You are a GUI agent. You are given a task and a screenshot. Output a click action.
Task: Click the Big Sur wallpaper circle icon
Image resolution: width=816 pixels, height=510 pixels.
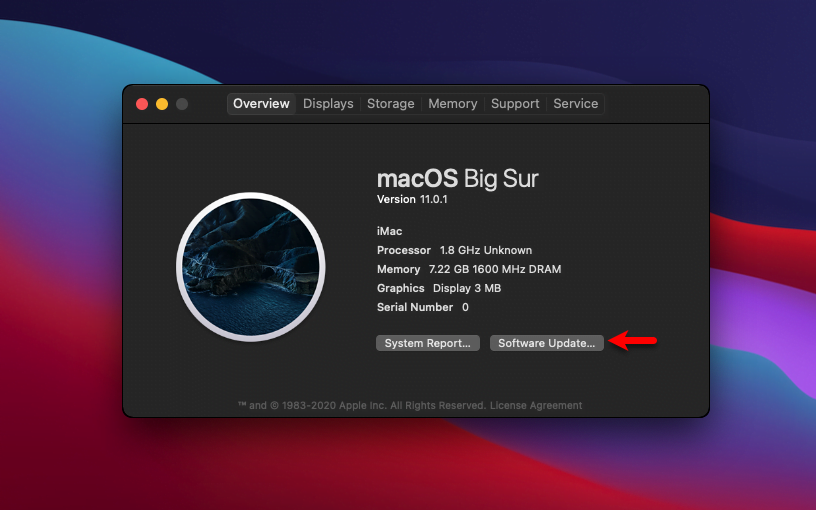click(x=251, y=267)
